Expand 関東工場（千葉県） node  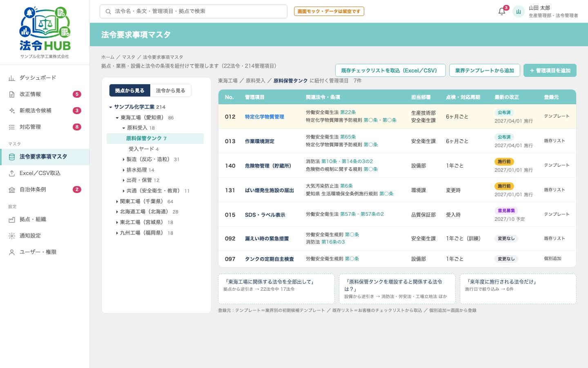[117, 202]
